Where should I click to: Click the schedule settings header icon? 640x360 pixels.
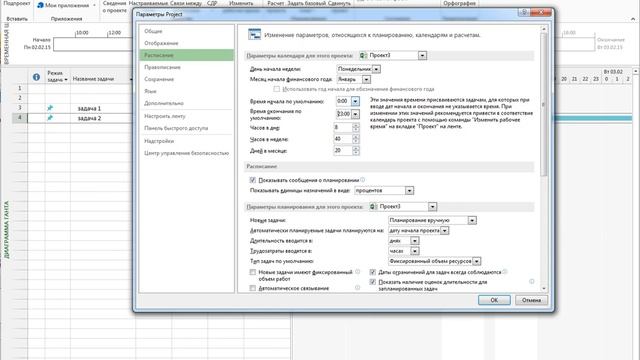pyautogui.click(x=254, y=35)
